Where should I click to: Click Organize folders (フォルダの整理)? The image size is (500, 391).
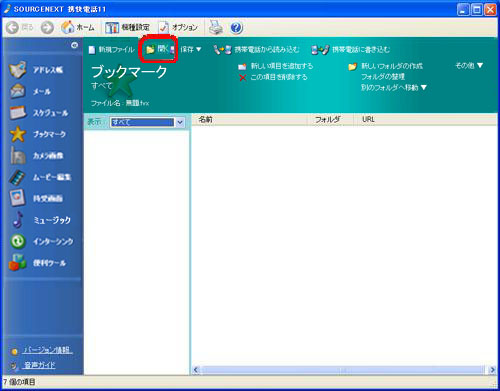(383, 77)
